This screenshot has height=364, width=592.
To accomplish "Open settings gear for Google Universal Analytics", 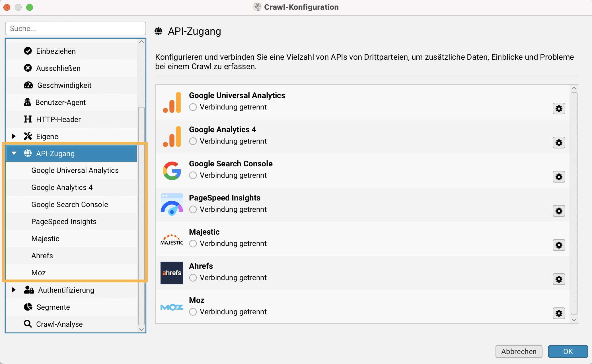I will point(559,109).
